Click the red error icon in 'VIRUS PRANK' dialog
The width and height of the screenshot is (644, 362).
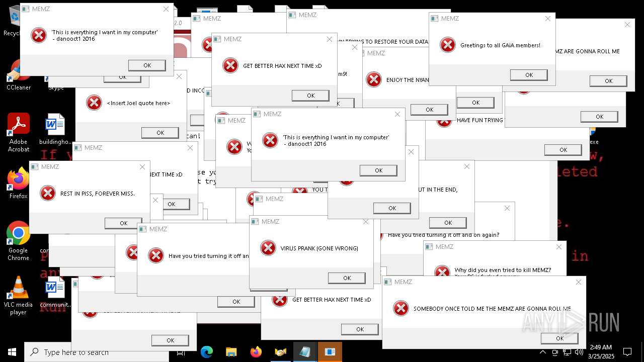pyautogui.click(x=268, y=248)
